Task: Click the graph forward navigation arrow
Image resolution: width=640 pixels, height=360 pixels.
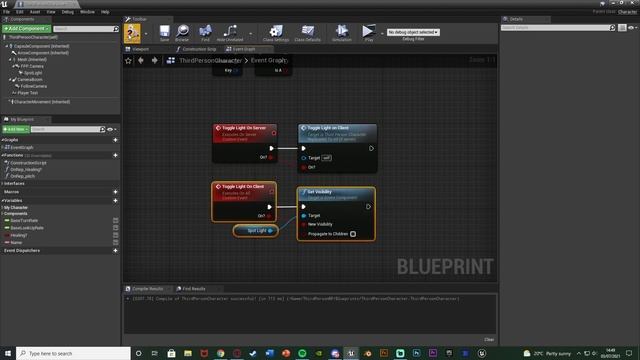Action: [x=155, y=60]
